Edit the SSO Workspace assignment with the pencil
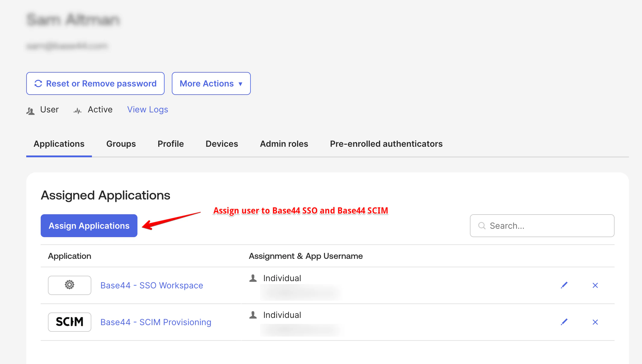This screenshot has height=364, width=642. pyautogui.click(x=564, y=285)
